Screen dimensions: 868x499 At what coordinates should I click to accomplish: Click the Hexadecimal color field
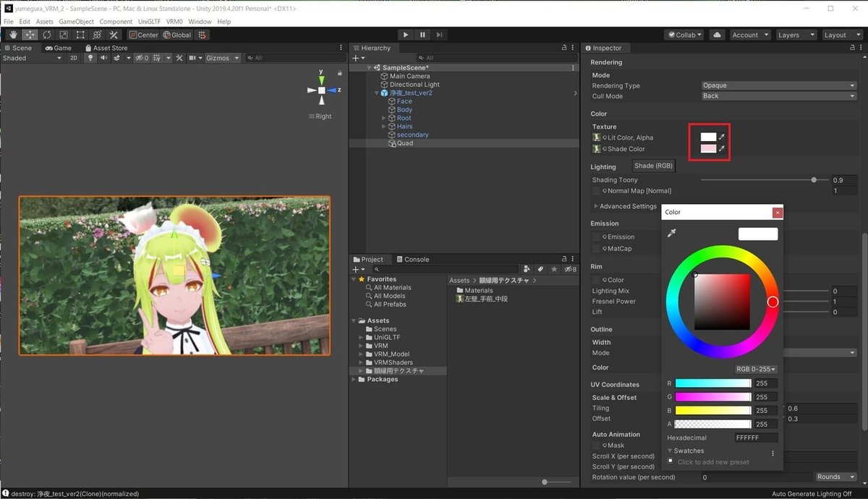click(756, 438)
